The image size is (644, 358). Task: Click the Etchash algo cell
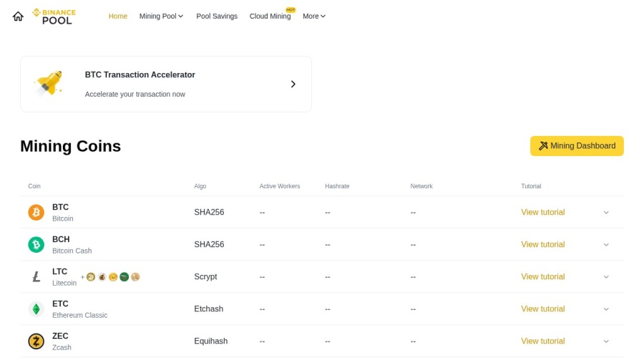tap(209, 309)
